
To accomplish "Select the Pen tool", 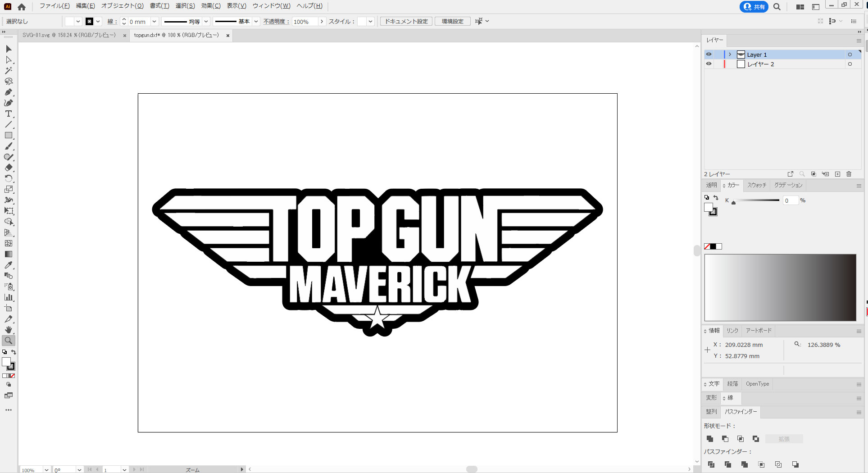I will pyautogui.click(x=9, y=92).
